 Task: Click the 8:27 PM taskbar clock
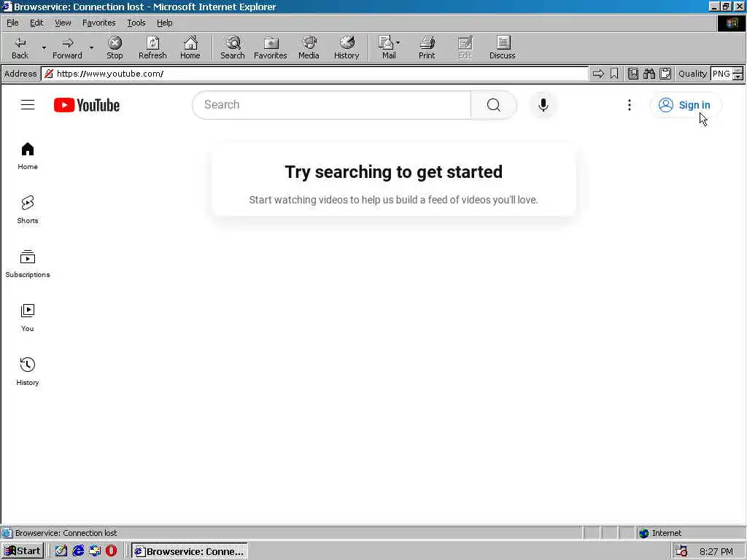click(716, 551)
